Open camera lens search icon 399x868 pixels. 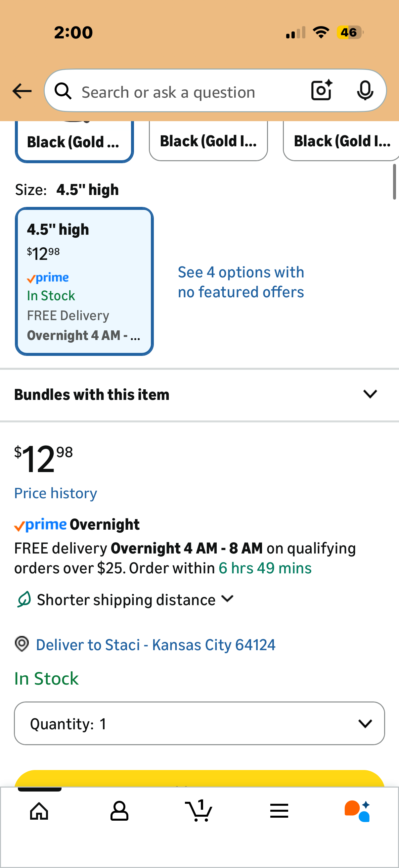tap(321, 90)
